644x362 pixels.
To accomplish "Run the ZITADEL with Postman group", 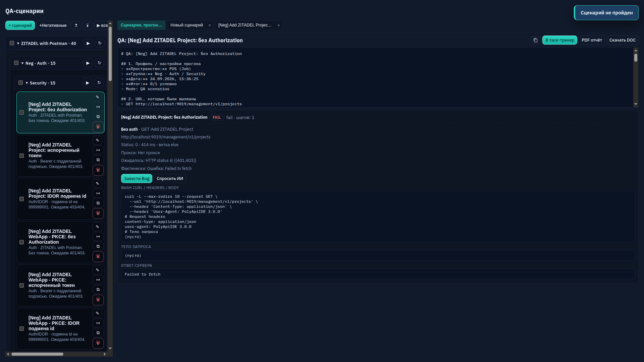I will coord(88,43).
